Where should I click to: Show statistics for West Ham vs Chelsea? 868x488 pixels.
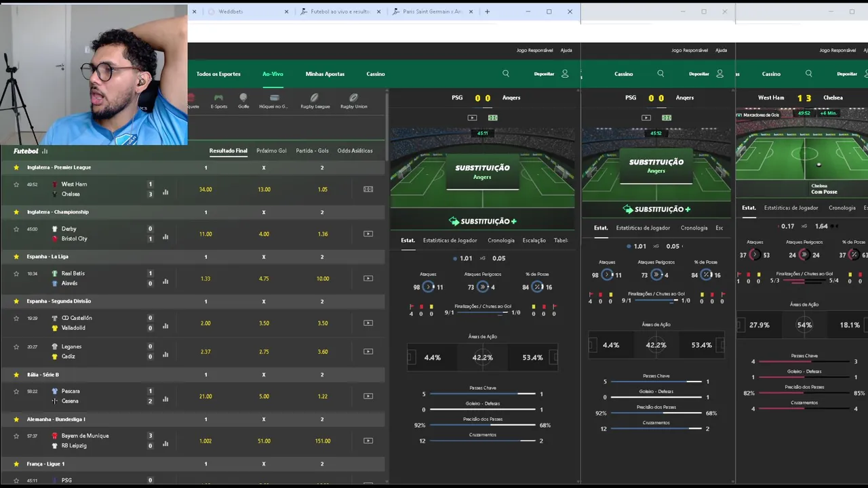pyautogui.click(x=165, y=192)
